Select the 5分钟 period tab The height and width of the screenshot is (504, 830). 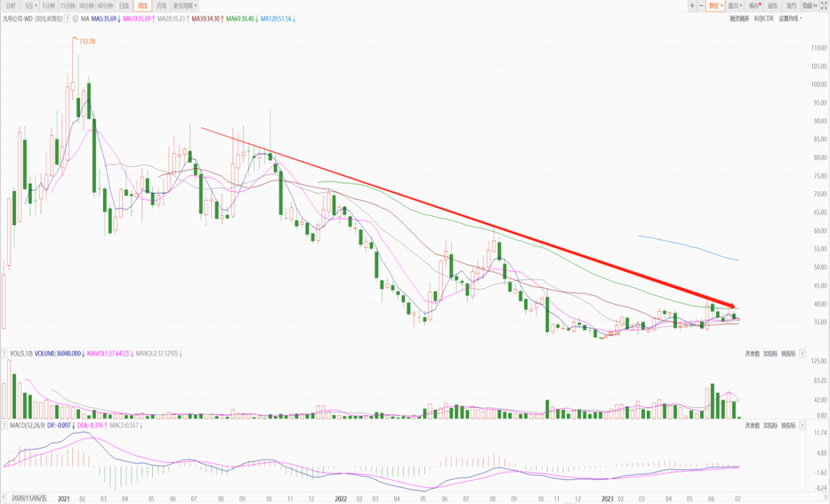coord(48,6)
